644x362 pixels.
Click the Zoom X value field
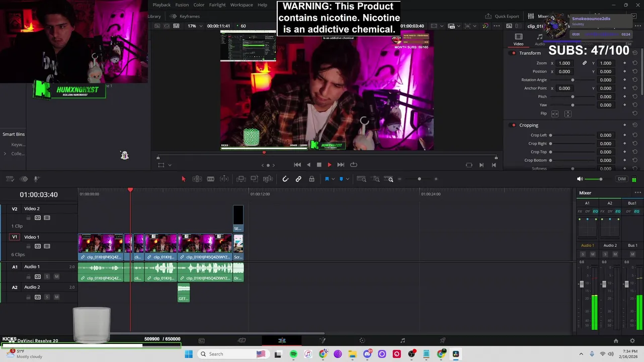565,63
